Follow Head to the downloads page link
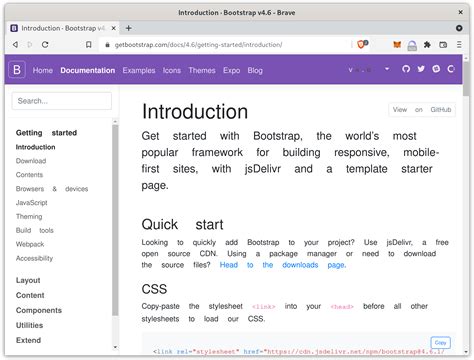474x360 pixels. 283,265
